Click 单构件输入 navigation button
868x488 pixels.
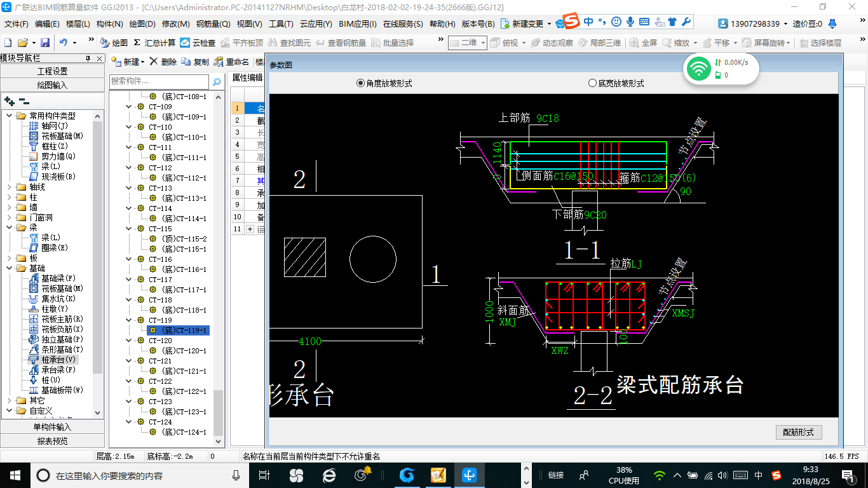(x=52, y=427)
